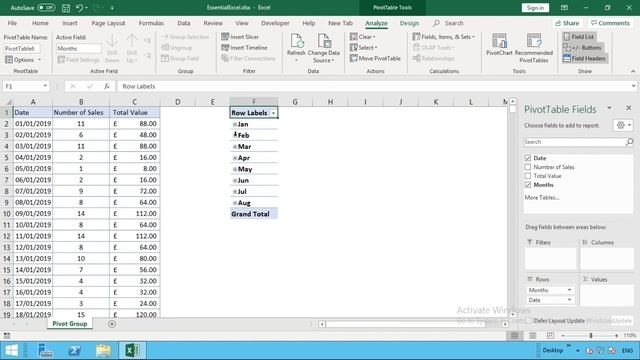
Task: Open PivotTable Fields tools gear icon
Action: [623, 125]
